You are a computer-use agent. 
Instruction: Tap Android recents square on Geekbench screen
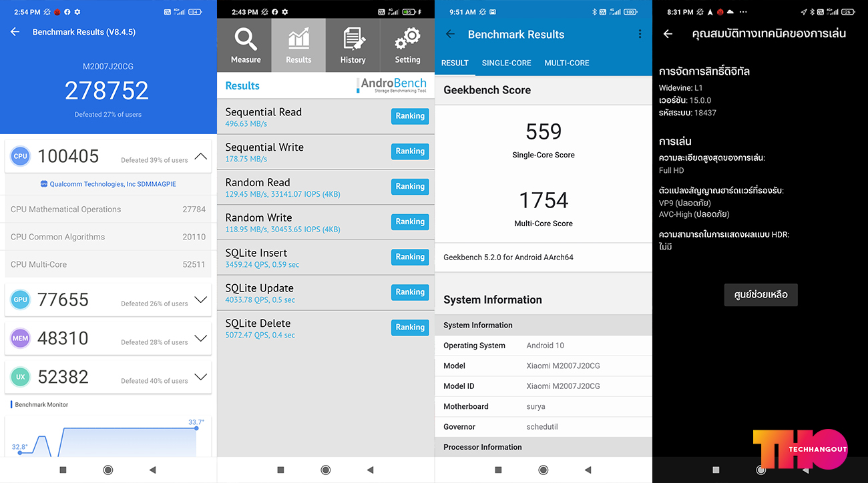tap(498, 470)
